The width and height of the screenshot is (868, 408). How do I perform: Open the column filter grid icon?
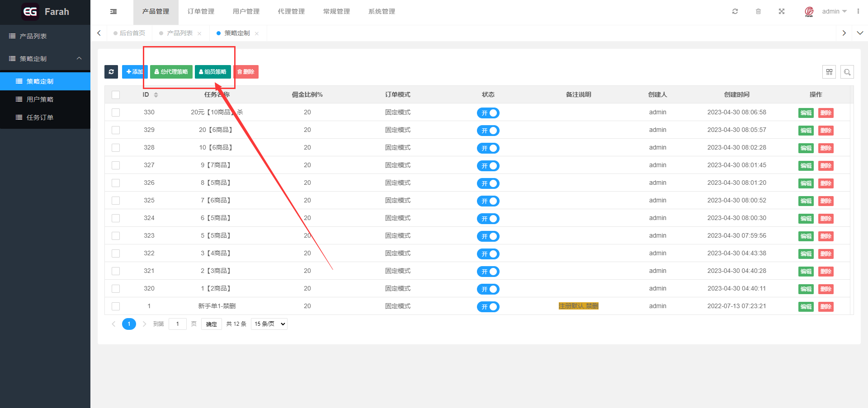click(x=829, y=72)
